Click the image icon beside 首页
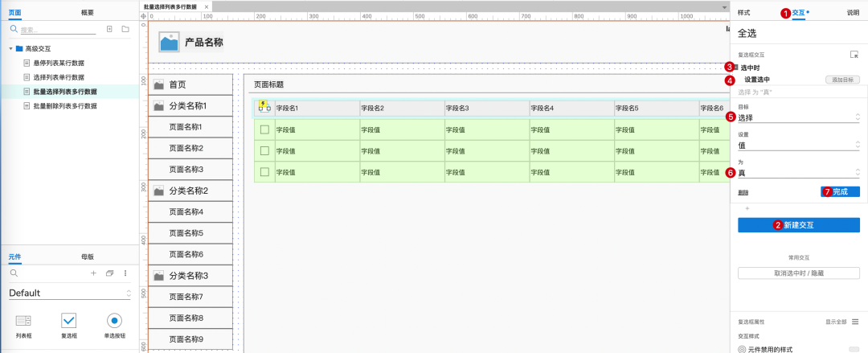Image resolution: width=868 pixels, height=353 pixels. tap(159, 84)
